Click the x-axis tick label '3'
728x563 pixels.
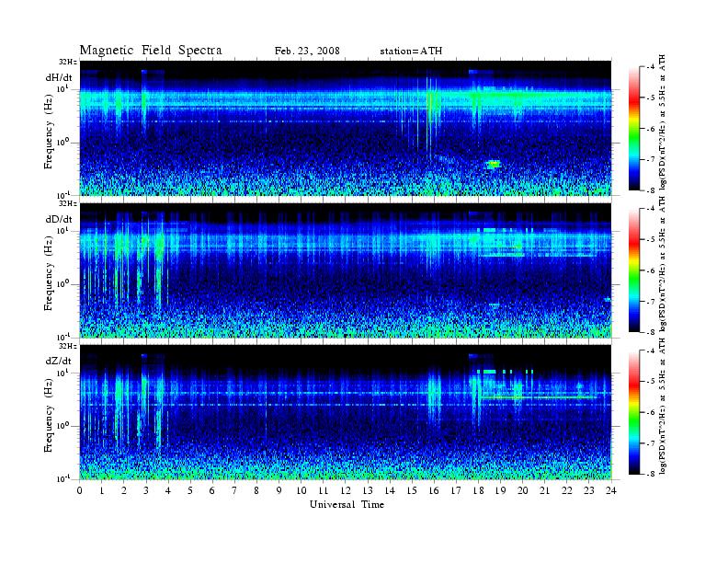(146, 490)
